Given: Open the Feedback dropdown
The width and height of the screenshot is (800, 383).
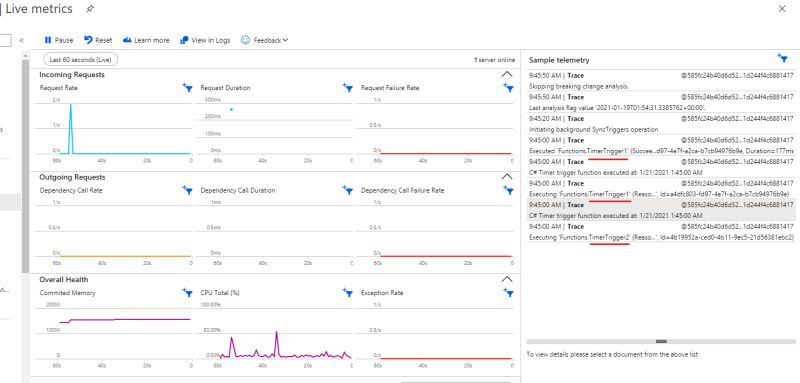Looking at the screenshot, I should [x=264, y=40].
